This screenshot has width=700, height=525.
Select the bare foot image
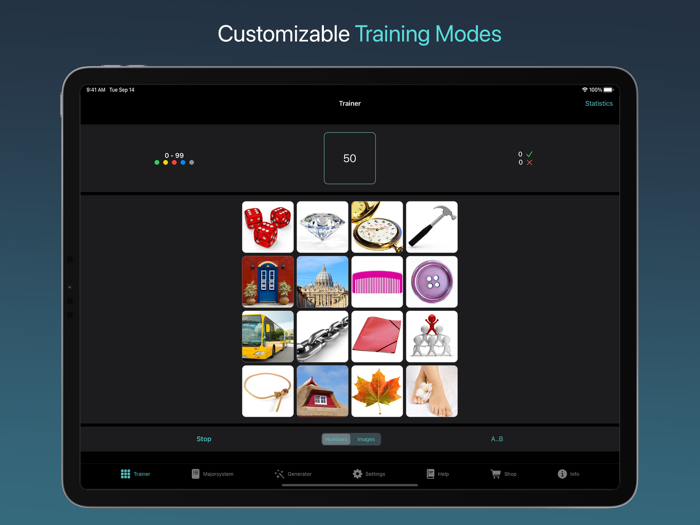coord(432,391)
